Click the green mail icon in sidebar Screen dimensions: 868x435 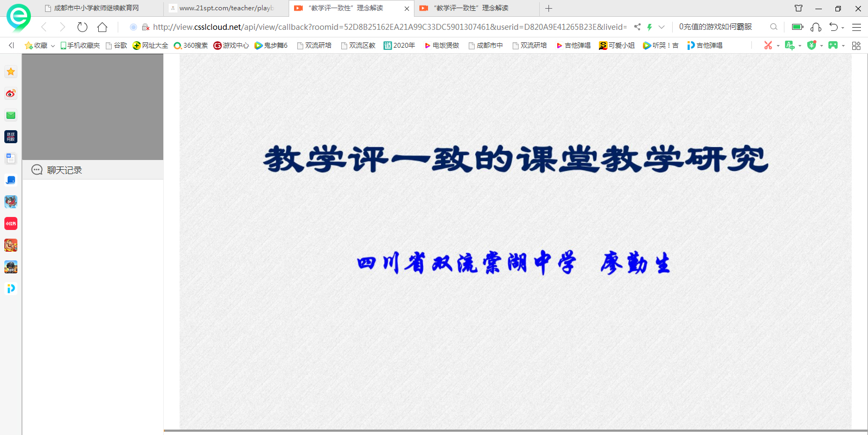point(11,116)
